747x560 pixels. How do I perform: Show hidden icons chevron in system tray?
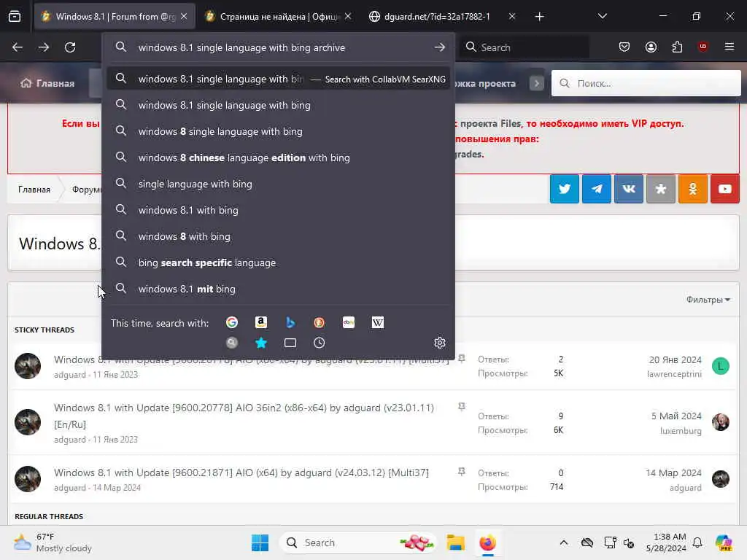564,542
